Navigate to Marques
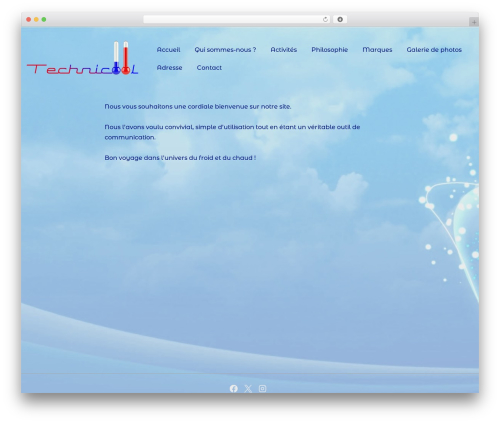Image resolution: width=500 pixels, height=423 pixels. point(377,50)
